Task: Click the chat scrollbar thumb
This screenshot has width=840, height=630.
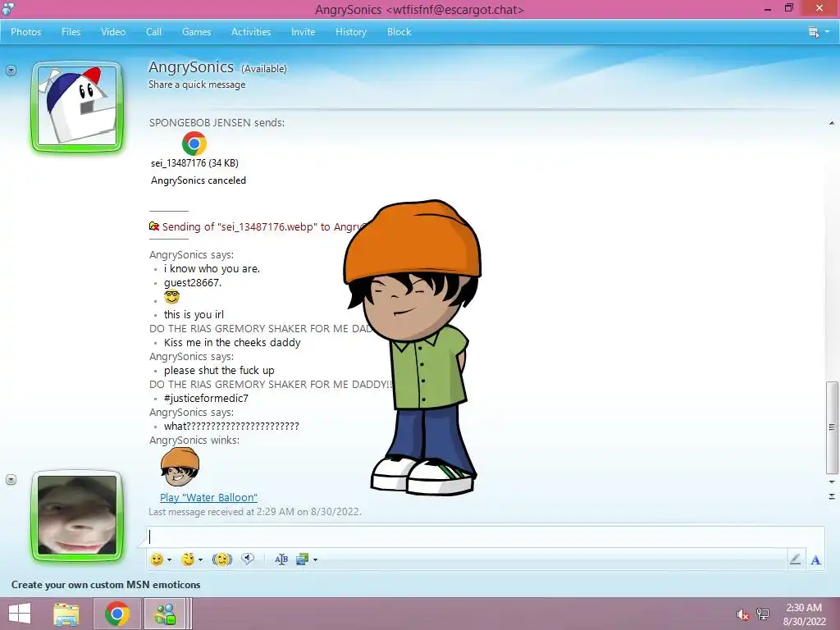Action: tap(832, 427)
